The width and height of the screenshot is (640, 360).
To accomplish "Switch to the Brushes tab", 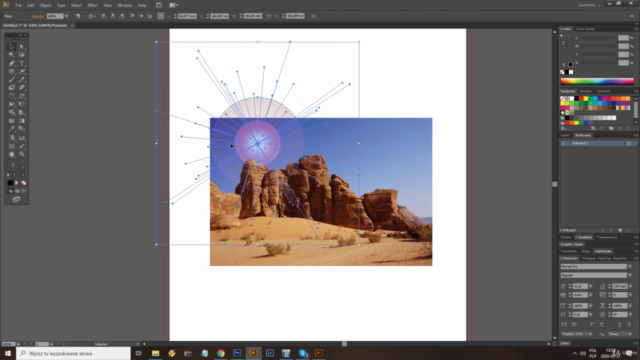I will pyautogui.click(x=585, y=91).
